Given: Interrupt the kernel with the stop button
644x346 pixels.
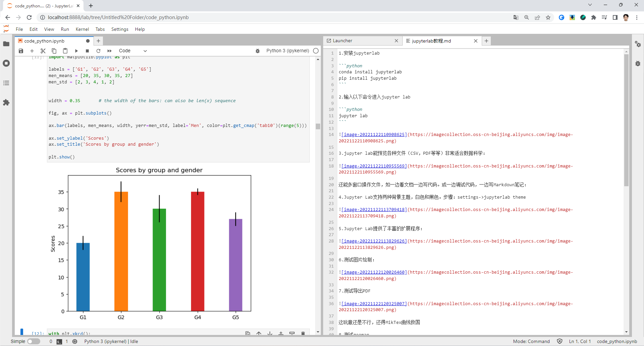Looking at the screenshot, I should tap(87, 51).
